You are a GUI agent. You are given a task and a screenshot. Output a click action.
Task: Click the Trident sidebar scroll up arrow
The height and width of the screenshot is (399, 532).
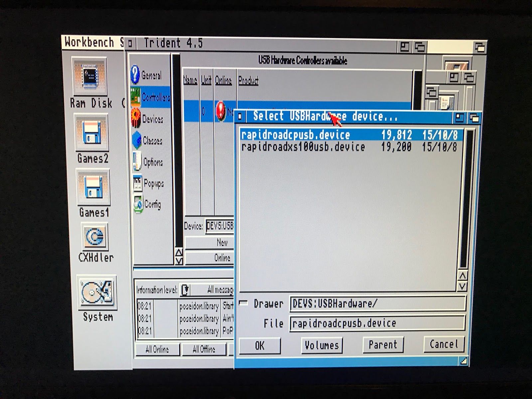pos(179,252)
